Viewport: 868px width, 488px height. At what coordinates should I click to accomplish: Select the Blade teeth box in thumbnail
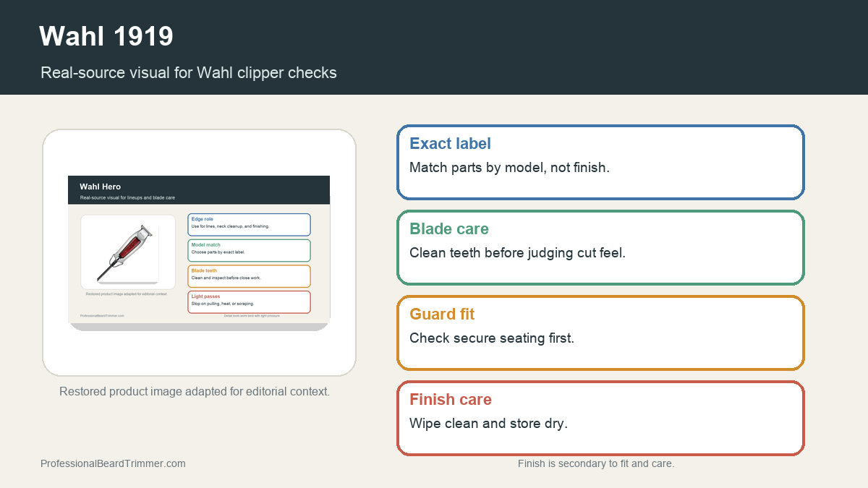pos(250,276)
